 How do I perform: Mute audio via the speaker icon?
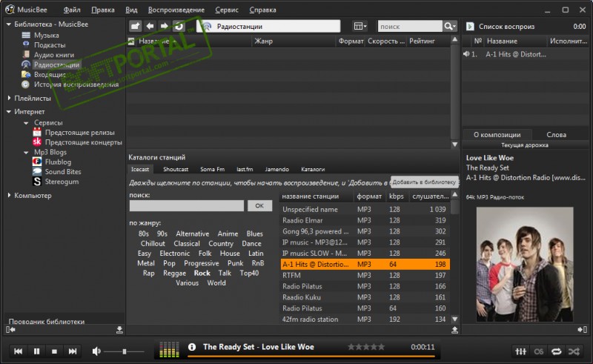96,351
